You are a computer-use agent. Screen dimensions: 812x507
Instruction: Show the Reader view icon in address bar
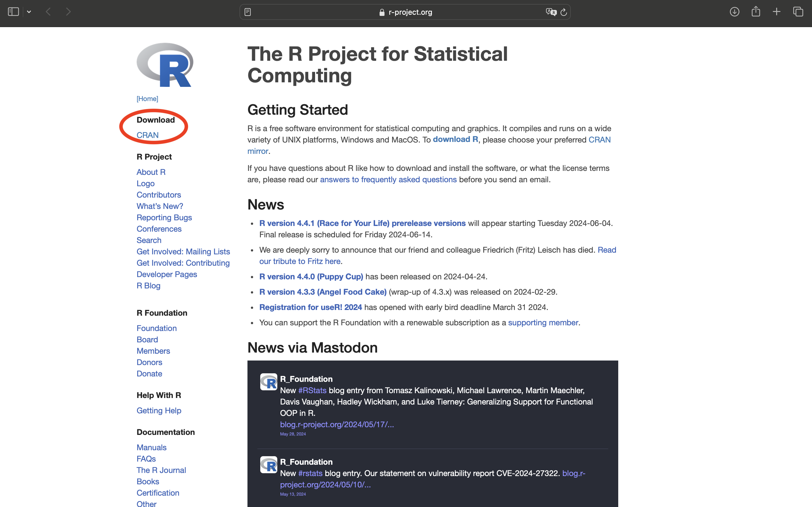tap(248, 12)
